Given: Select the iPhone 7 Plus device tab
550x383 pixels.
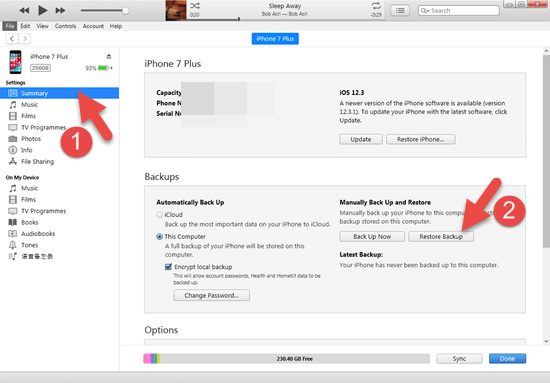Looking at the screenshot, I should click(275, 39).
